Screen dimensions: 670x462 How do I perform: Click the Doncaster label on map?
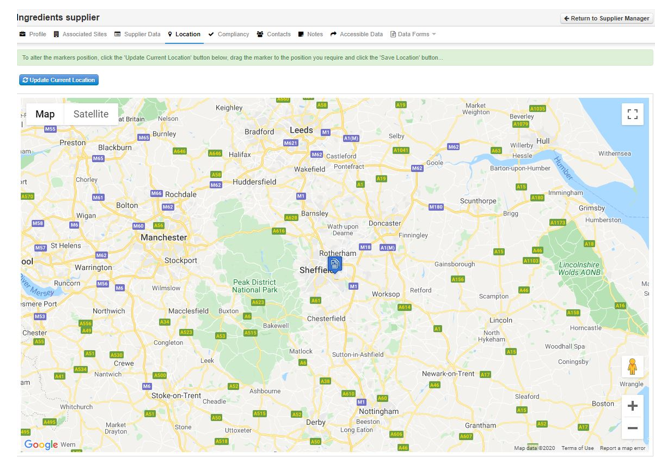pyautogui.click(x=385, y=223)
